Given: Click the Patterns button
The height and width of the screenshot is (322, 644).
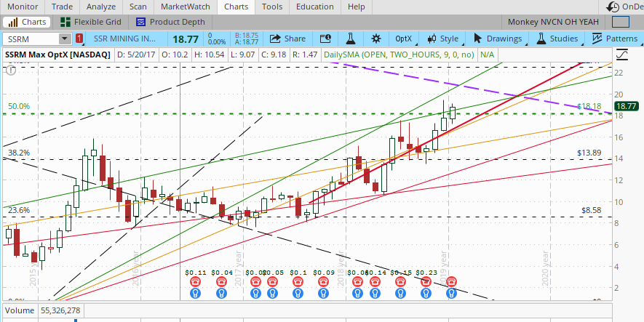Looking at the screenshot, I should 614,39.
